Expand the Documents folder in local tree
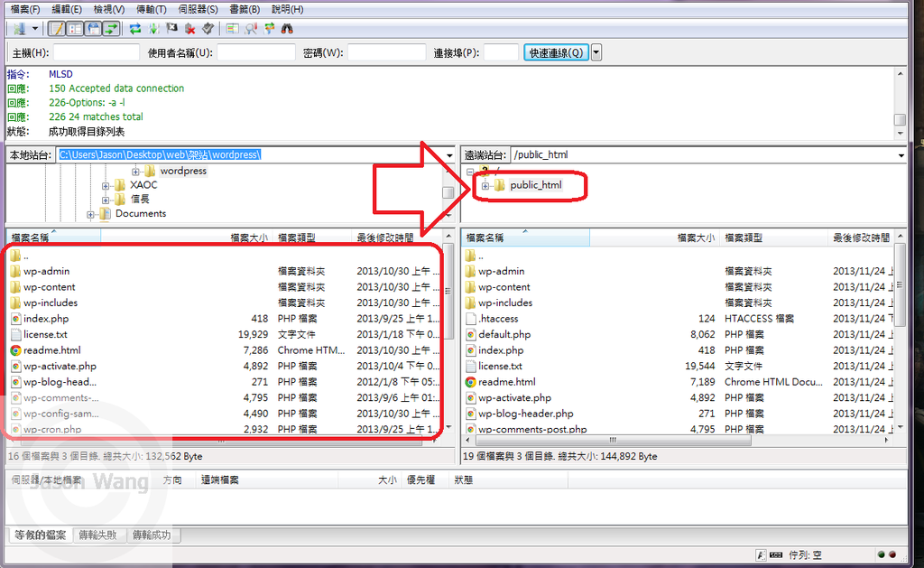This screenshot has width=924, height=568. click(x=90, y=214)
